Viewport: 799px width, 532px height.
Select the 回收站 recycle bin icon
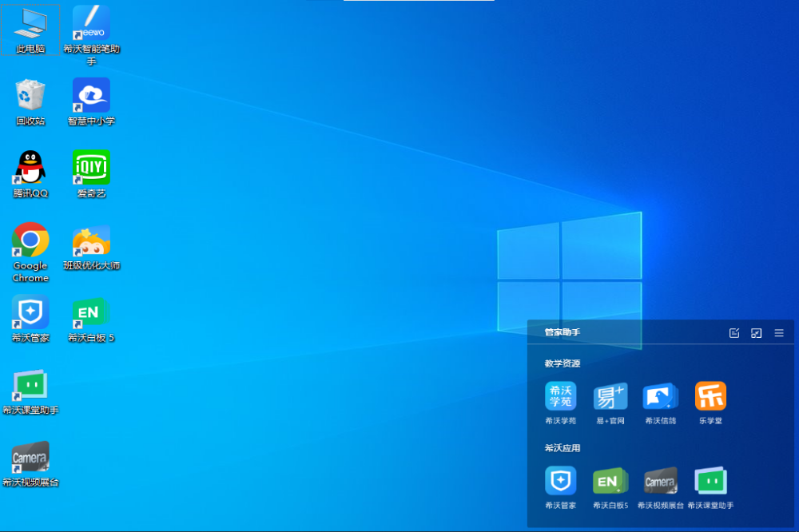(30, 102)
